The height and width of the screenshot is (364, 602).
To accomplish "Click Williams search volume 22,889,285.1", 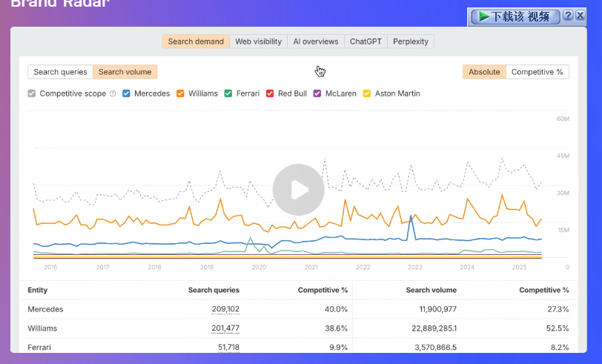I will click(434, 328).
